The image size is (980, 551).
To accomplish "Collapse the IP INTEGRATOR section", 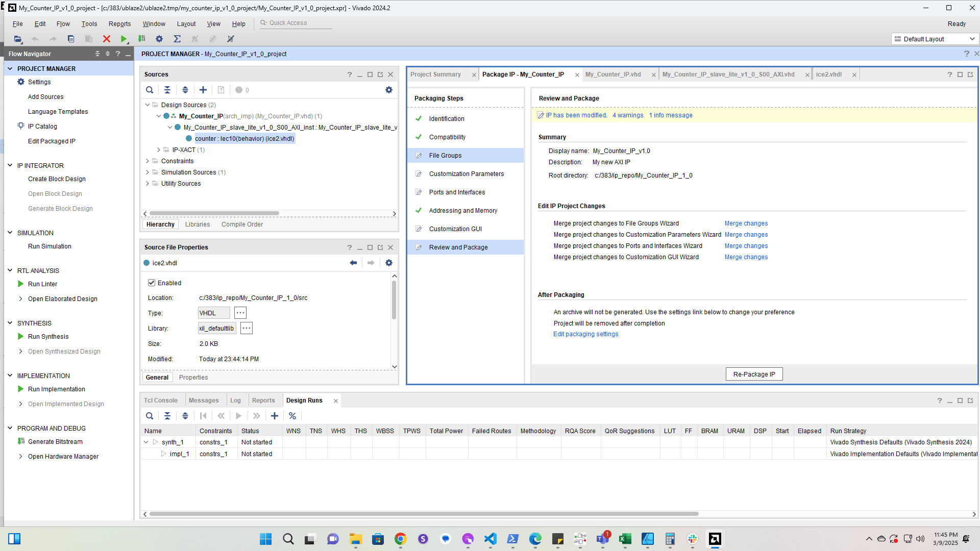I will click(x=10, y=165).
